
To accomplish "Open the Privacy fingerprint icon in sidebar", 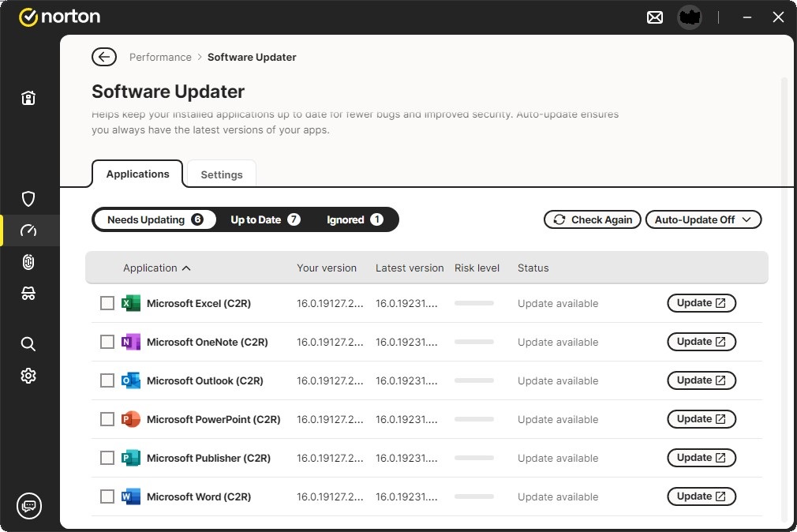I will pos(28,262).
